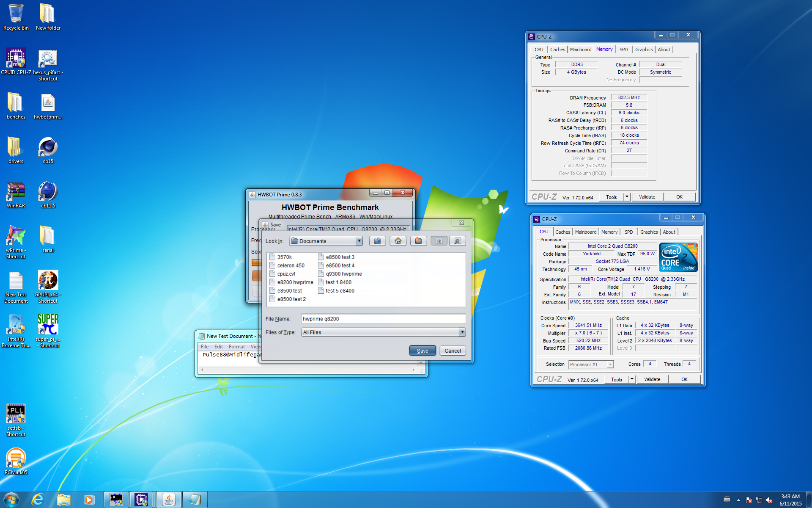Launch Internet Explorer from the taskbar
The width and height of the screenshot is (812, 508).
[x=38, y=500]
